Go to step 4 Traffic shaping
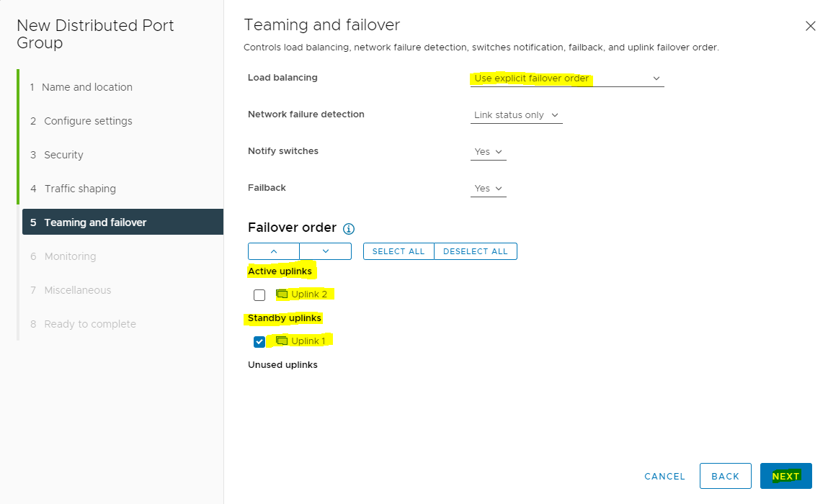Image resolution: width=828 pixels, height=504 pixels. (73, 189)
